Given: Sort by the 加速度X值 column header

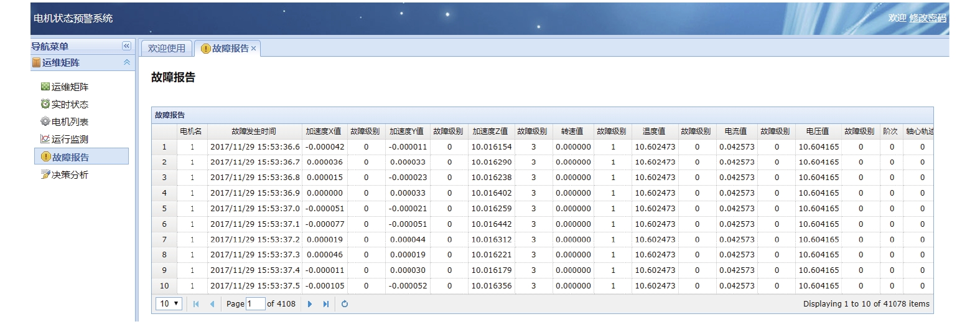Looking at the screenshot, I should tap(324, 131).
